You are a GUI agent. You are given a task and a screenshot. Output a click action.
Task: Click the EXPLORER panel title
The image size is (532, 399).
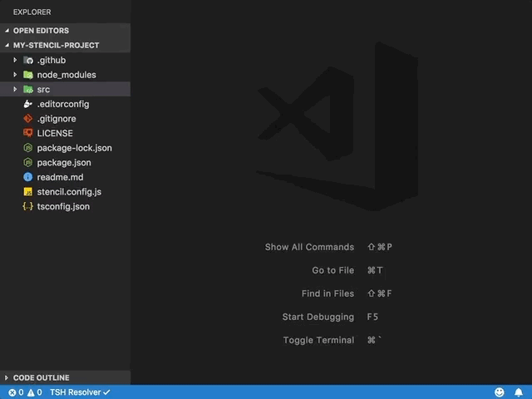32,12
